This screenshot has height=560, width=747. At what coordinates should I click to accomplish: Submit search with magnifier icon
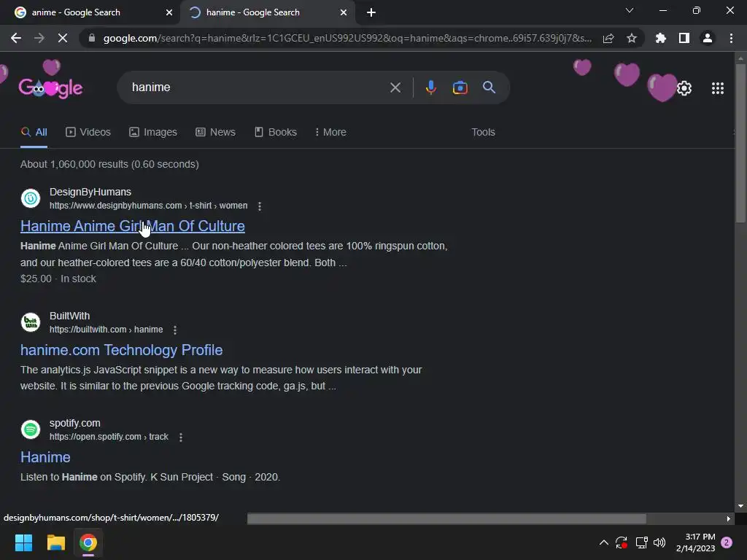pyautogui.click(x=489, y=87)
